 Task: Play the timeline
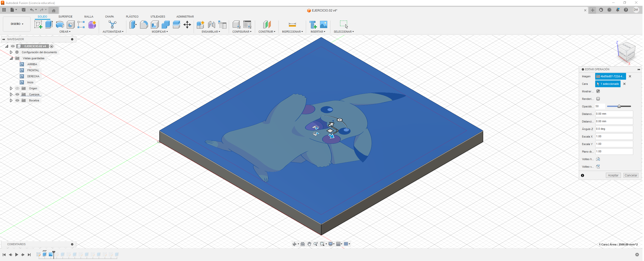[x=17, y=255]
